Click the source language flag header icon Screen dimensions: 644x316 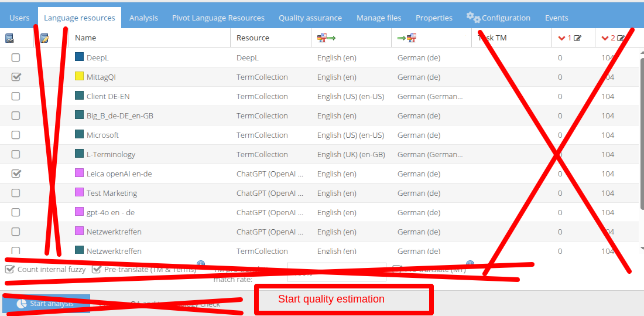coord(326,38)
